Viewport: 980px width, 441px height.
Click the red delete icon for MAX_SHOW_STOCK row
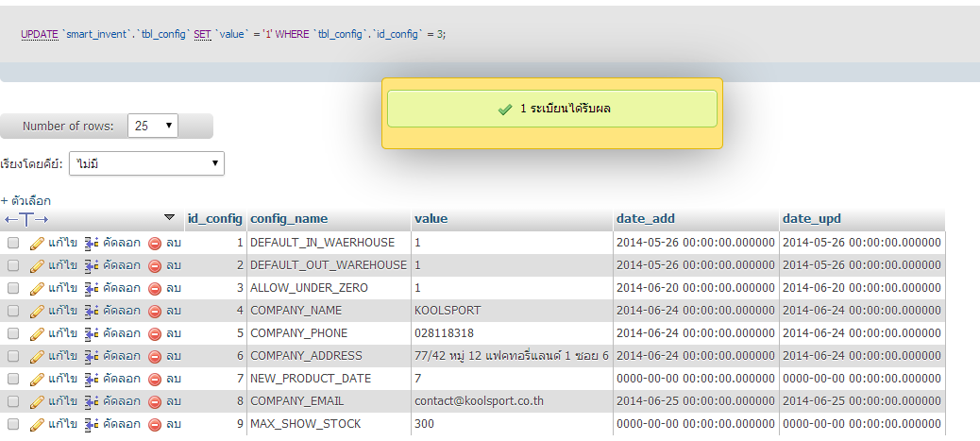pos(155,424)
